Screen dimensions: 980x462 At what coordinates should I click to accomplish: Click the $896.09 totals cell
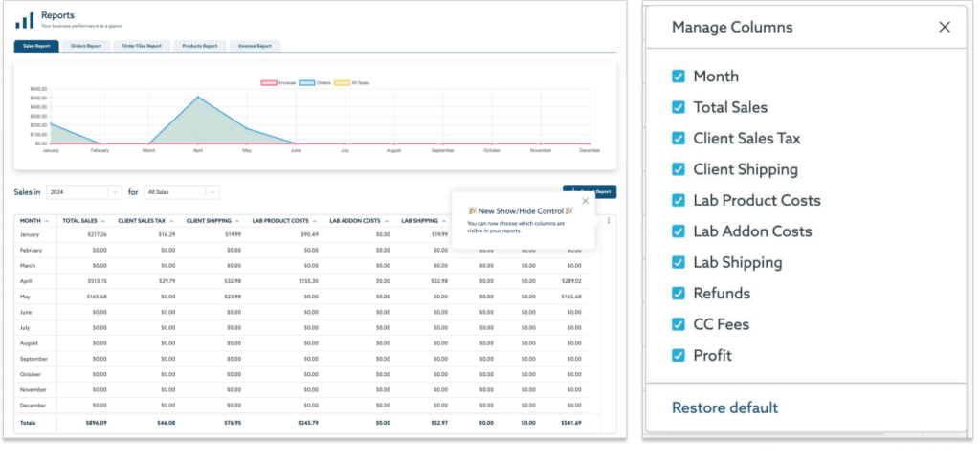[x=97, y=423]
